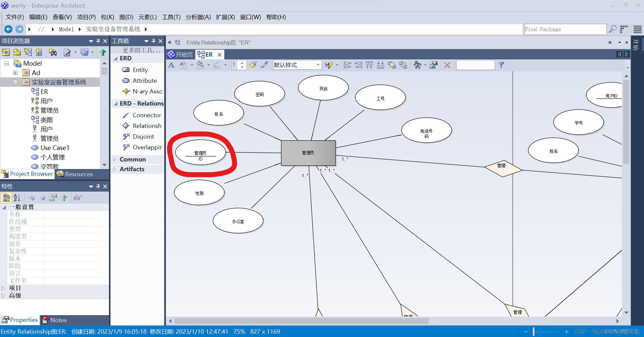Toggle pin on the 特性 panel
Viewport: 644px width, 337px height.
click(x=98, y=186)
